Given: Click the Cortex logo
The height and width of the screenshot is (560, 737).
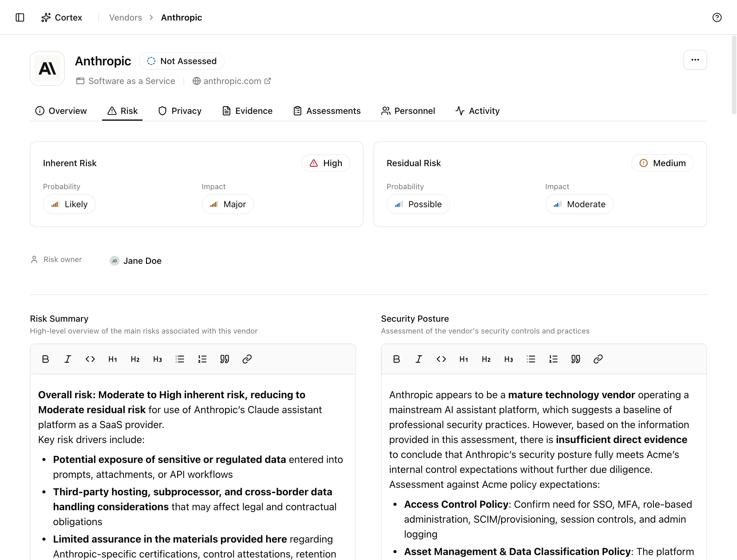Looking at the screenshot, I should click(61, 17).
